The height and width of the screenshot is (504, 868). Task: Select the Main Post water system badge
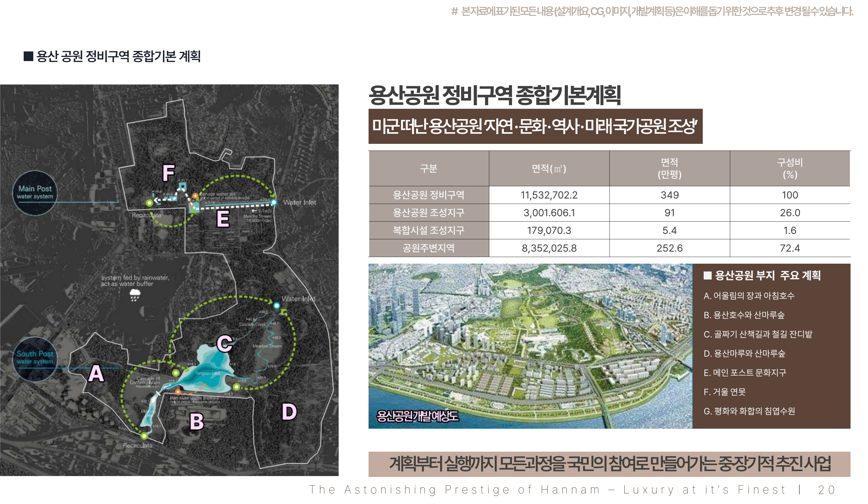35,193
